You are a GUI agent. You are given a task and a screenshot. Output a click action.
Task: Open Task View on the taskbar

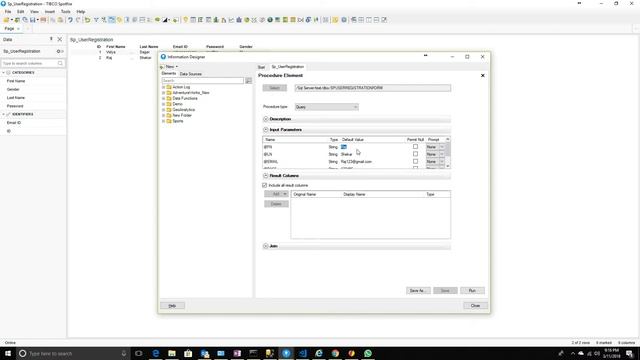point(139,353)
